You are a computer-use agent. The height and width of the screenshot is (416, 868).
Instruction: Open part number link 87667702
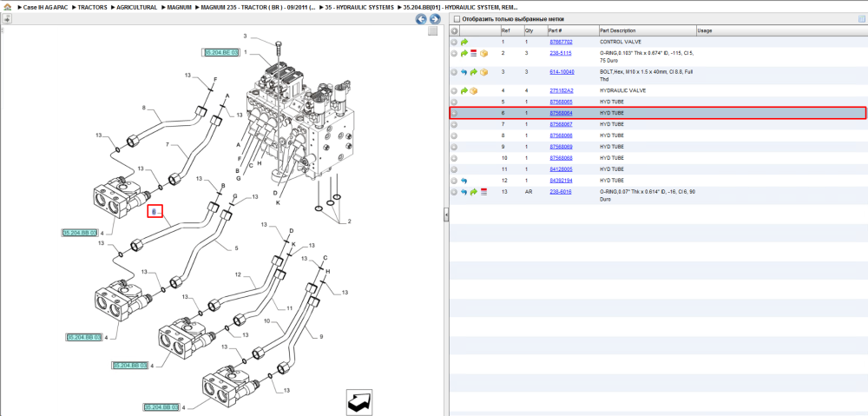(x=561, y=42)
